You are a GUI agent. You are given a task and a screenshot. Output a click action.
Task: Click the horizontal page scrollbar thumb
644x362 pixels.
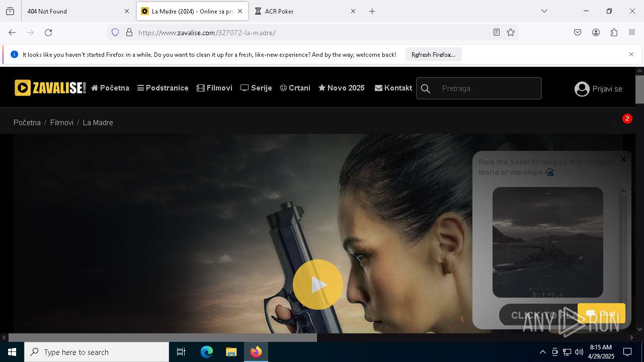click(x=163, y=337)
